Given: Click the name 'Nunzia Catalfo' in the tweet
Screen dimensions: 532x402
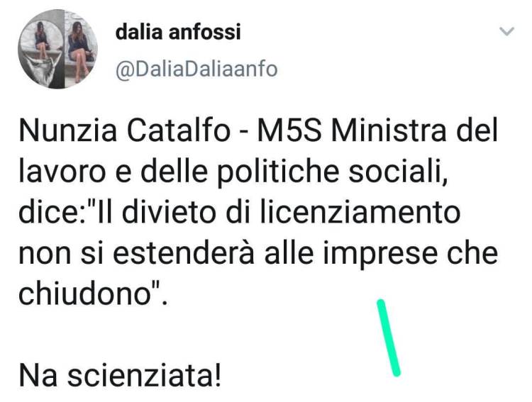Looking at the screenshot, I should pos(125,131).
